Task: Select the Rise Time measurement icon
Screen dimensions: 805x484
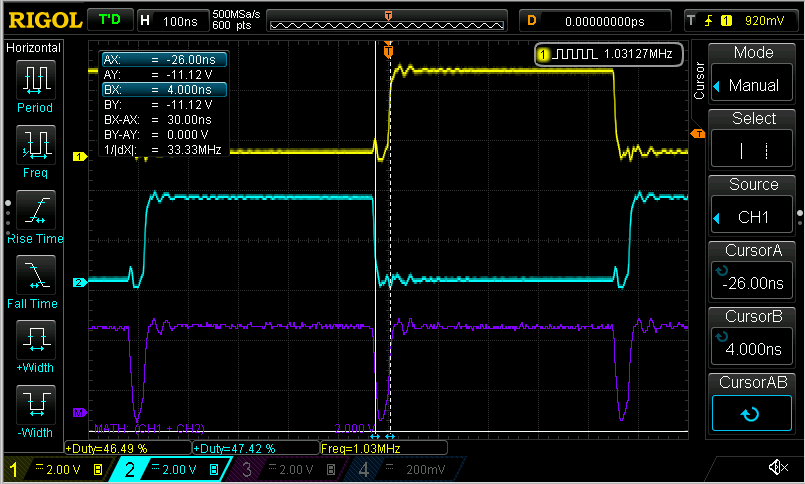Action: coord(35,210)
